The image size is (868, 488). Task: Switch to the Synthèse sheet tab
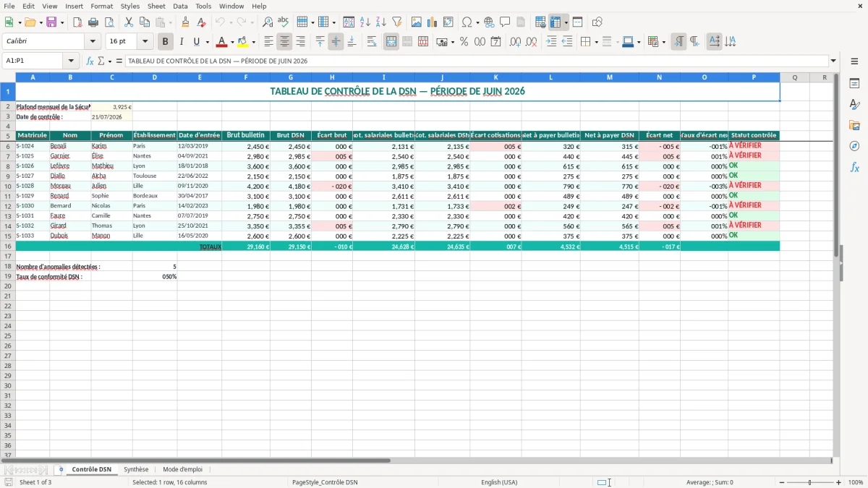tap(136, 469)
